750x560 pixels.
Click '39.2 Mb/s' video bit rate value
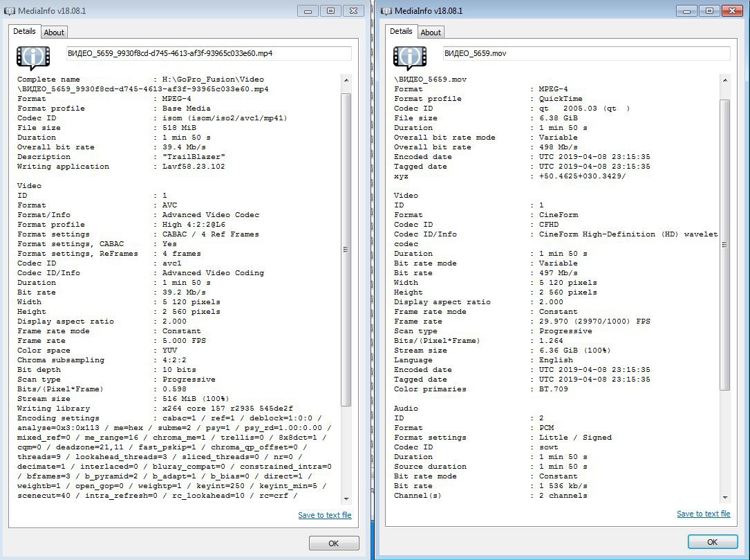[x=184, y=292]
